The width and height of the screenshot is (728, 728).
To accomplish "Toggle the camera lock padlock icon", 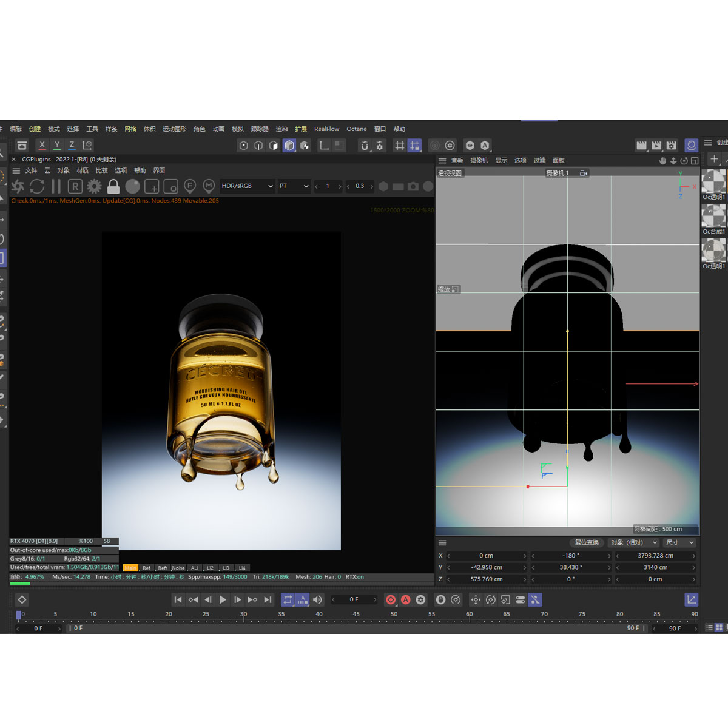I will 113,186.
